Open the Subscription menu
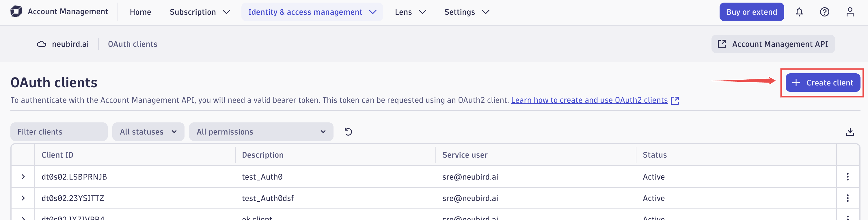This screenshot has width=868, height=220. click(x=200, y=12)
